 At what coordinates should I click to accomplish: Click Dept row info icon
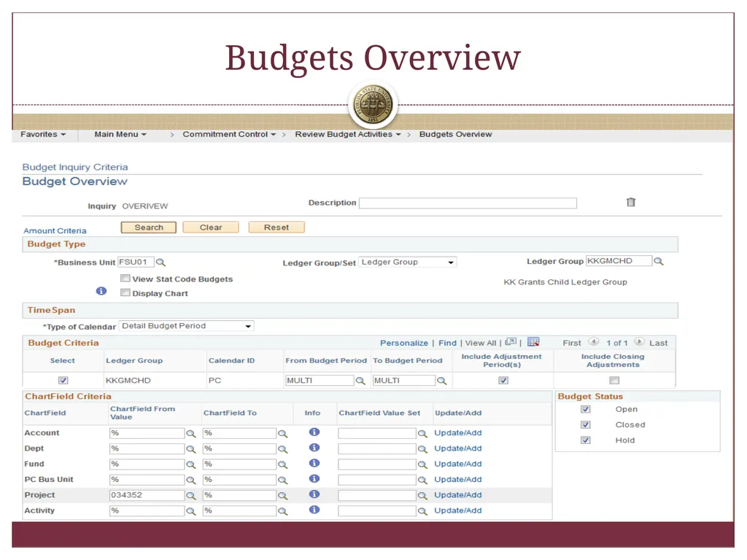click(314, 448)
